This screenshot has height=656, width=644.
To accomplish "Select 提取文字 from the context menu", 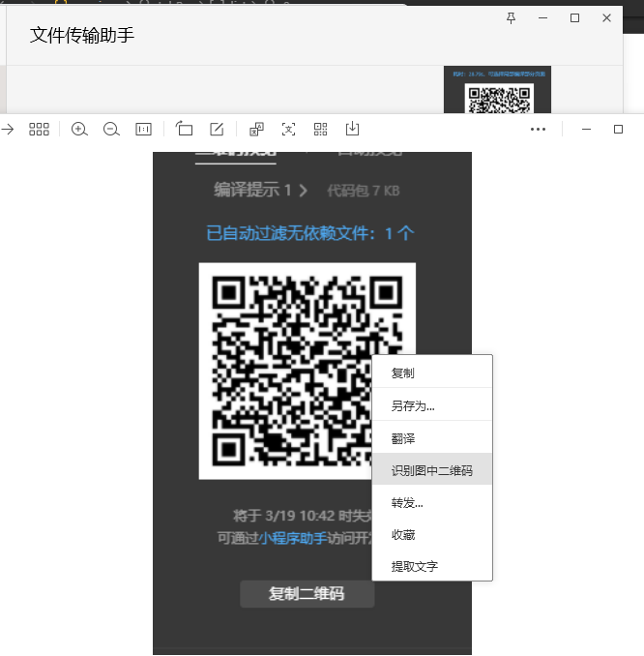I will point(432,566).
